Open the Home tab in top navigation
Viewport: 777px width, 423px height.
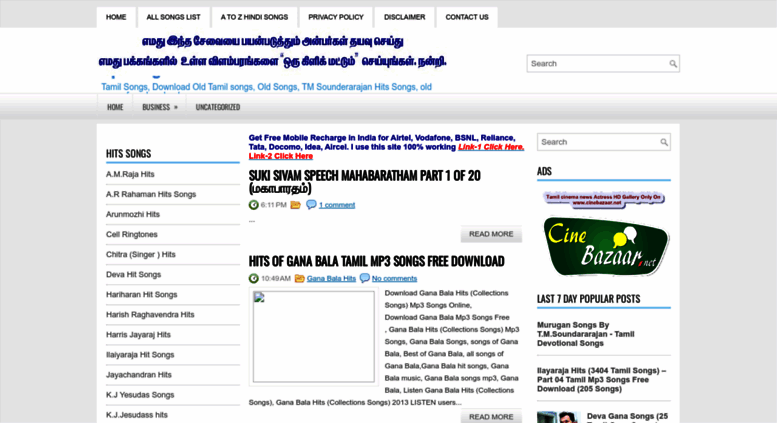[116, 17]
